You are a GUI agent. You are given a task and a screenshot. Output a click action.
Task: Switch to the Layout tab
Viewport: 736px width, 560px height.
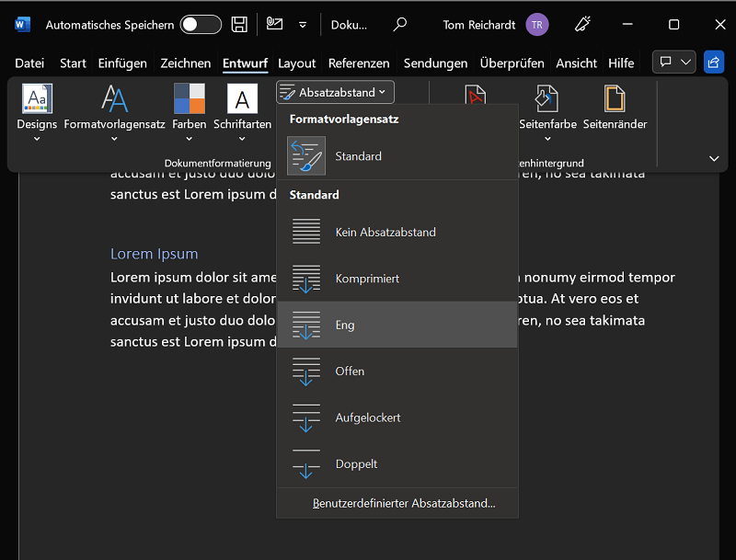click(296, 63)
